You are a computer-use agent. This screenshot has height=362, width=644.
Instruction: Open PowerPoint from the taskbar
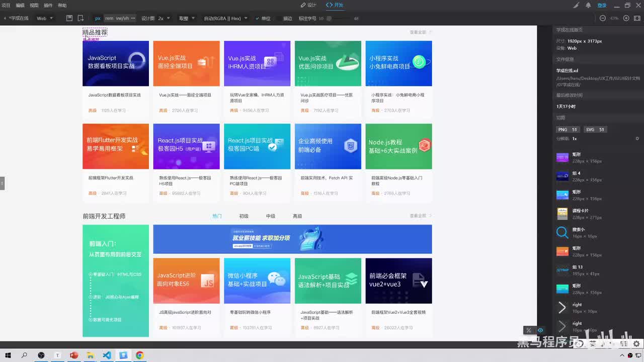pos(74,355)
